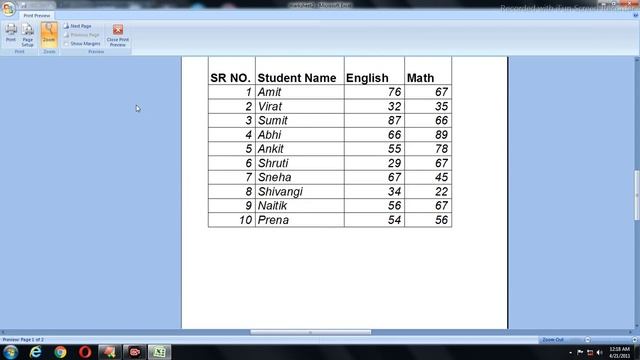Click the name 'Naitik' in the table
The image size is (640, 360).
tap(272, 206)
